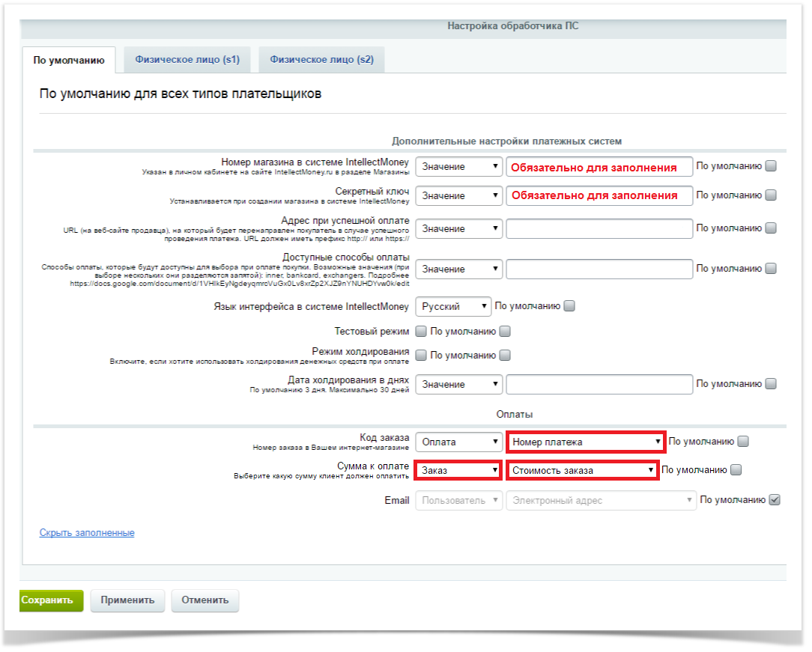The height and width of the screenshot is (652, 812).
Task: Focus the Дата холдирования в днях input
Action: point(599,384)
